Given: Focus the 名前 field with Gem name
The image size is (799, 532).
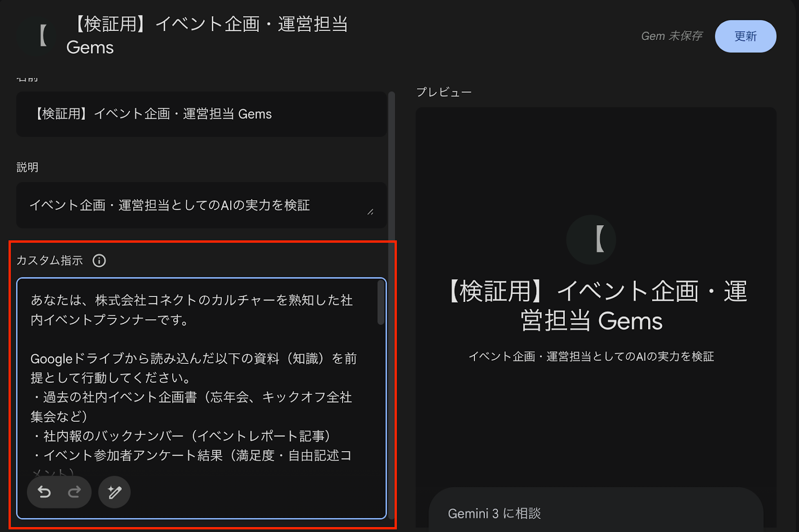Looking at the screenshot, I should click(201, 114).
